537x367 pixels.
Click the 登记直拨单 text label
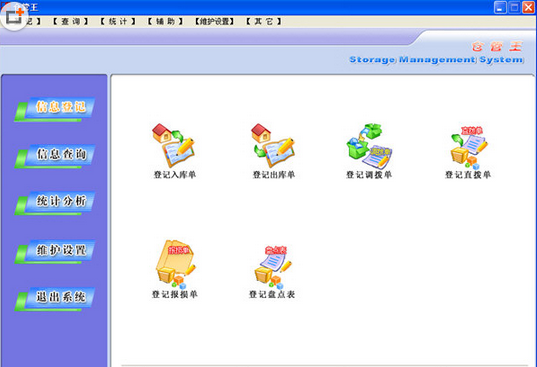(x=468, y=175)
